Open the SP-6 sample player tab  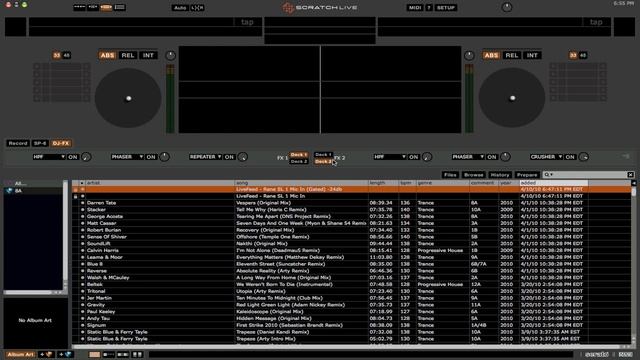[x=40, y=143]
